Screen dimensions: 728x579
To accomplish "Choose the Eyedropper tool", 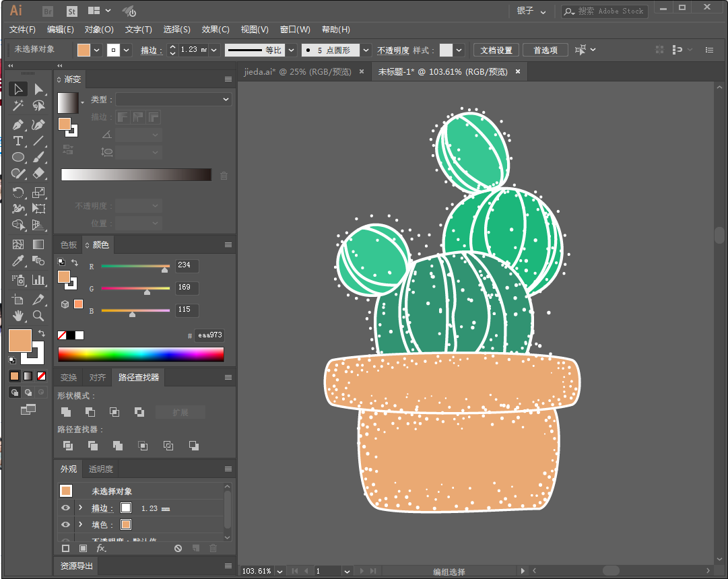I will (x=18, y=261).
